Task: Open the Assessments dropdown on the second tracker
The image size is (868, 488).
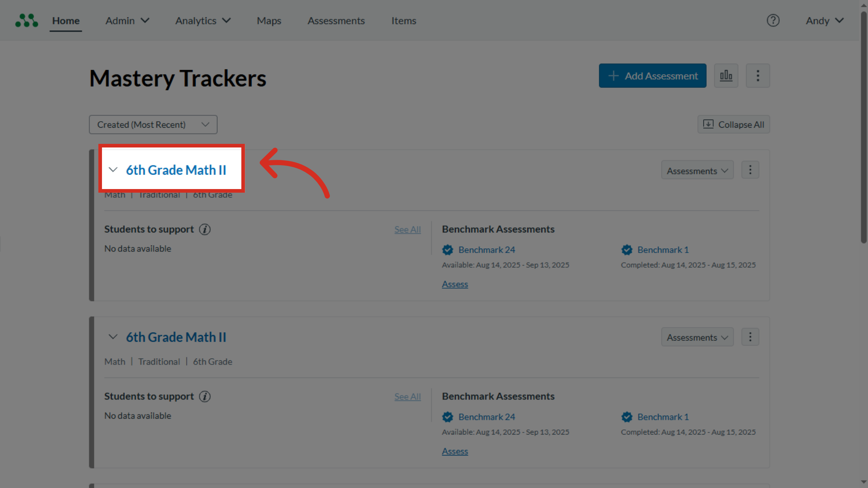Action: 697,337
